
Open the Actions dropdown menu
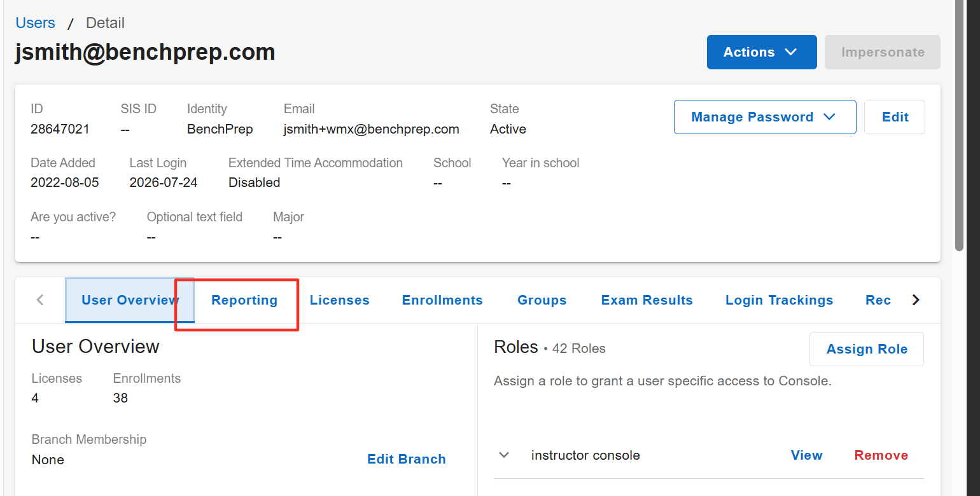(x=762, y=52)
